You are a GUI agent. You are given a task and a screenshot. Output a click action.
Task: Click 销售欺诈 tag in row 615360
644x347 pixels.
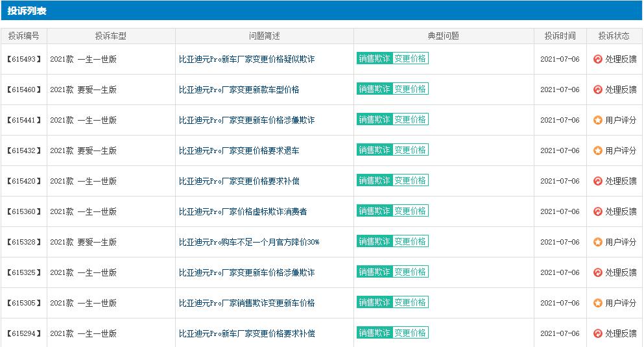(x=375, y=211)
